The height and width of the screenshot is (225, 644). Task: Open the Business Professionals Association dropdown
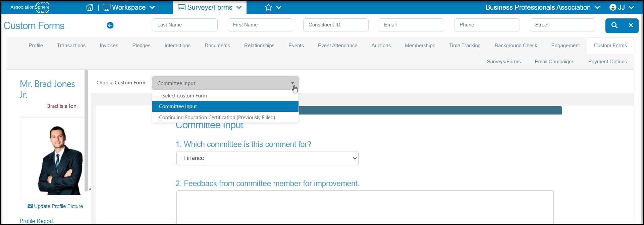[542, 7]
